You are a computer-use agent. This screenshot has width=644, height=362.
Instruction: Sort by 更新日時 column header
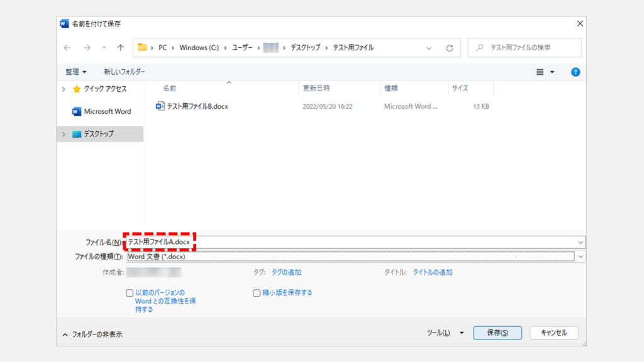(316, 88)
